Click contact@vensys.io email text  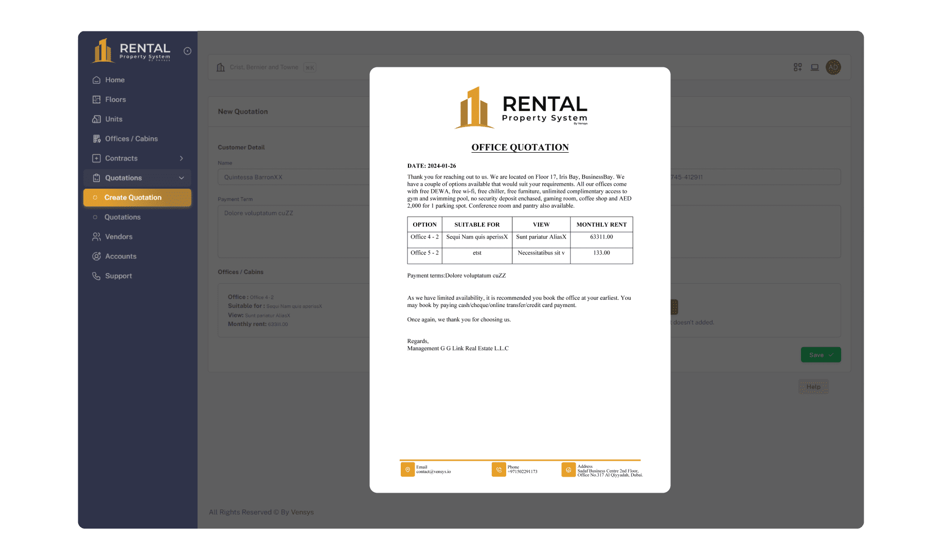pos(434,472)
